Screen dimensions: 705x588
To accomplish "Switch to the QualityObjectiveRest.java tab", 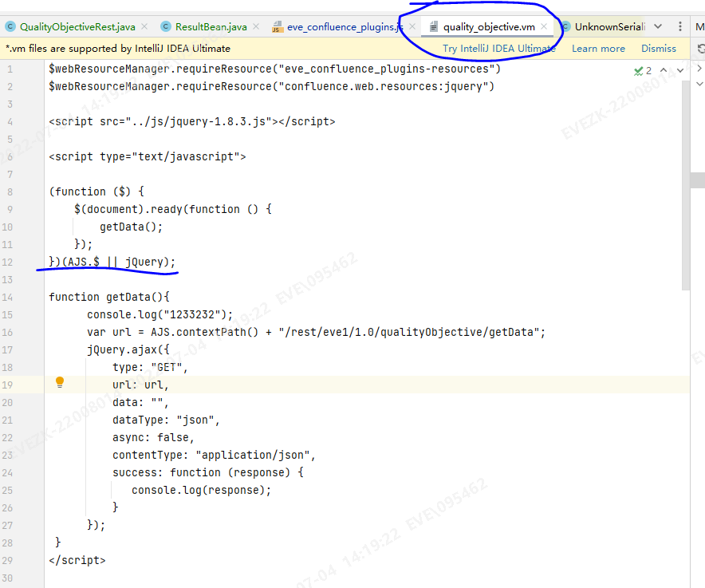I will (x=77, y=27).
